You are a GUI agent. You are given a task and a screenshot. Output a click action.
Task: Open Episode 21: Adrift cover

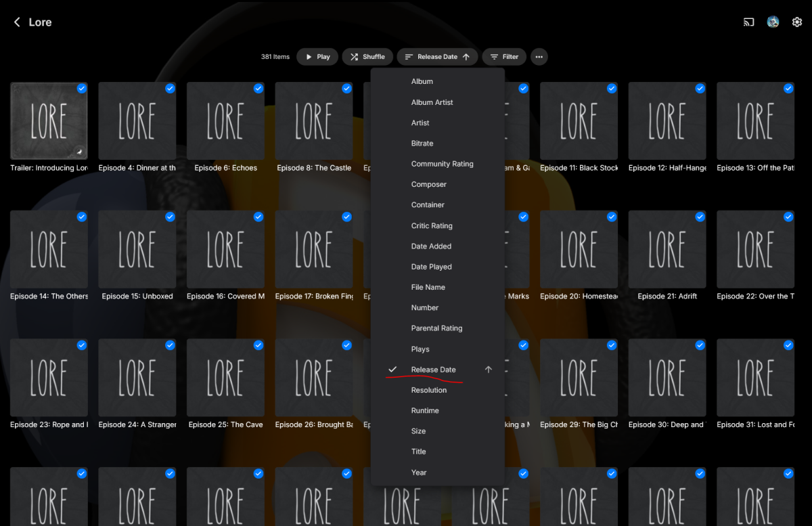coord(667,249)
